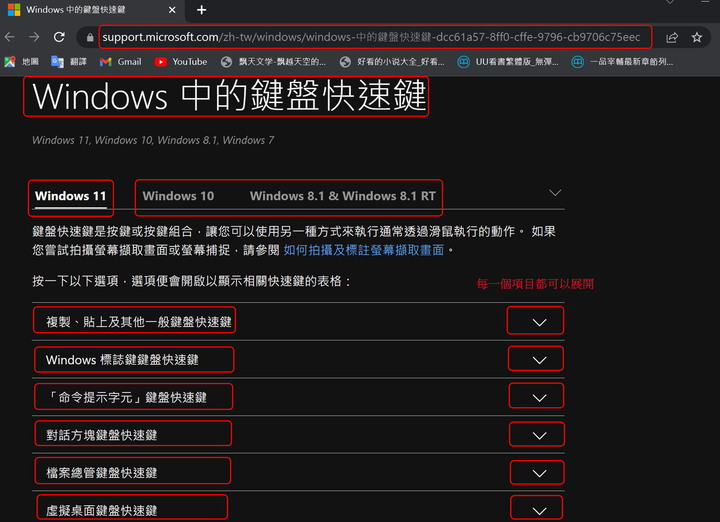This screenshot has height=522, width=720.
Task: Bookmark this page with the star icon
Action: [x=697, y=38]
